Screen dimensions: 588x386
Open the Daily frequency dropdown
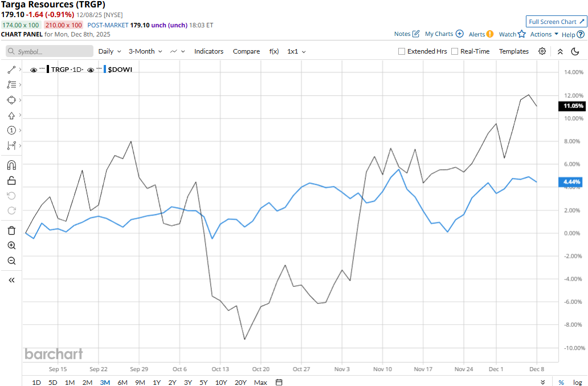coord(109,51)
